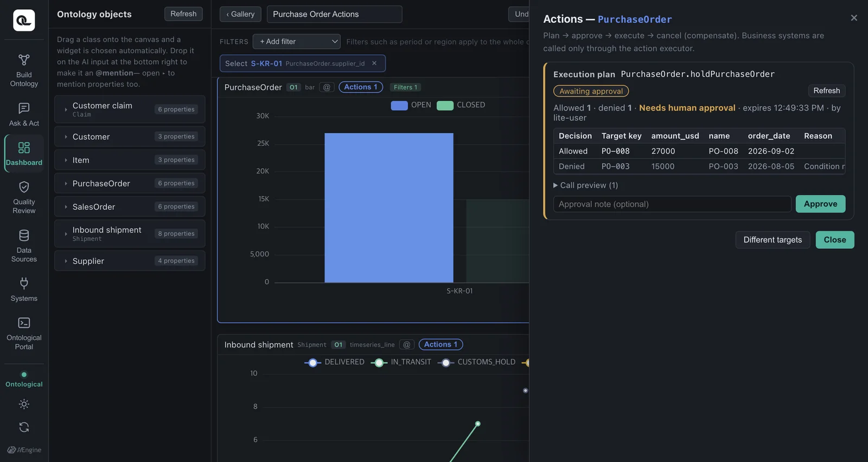Expand the Customer class row
Image resolution: width=868 pixels, height=462 pixels.
click(130, 137)
